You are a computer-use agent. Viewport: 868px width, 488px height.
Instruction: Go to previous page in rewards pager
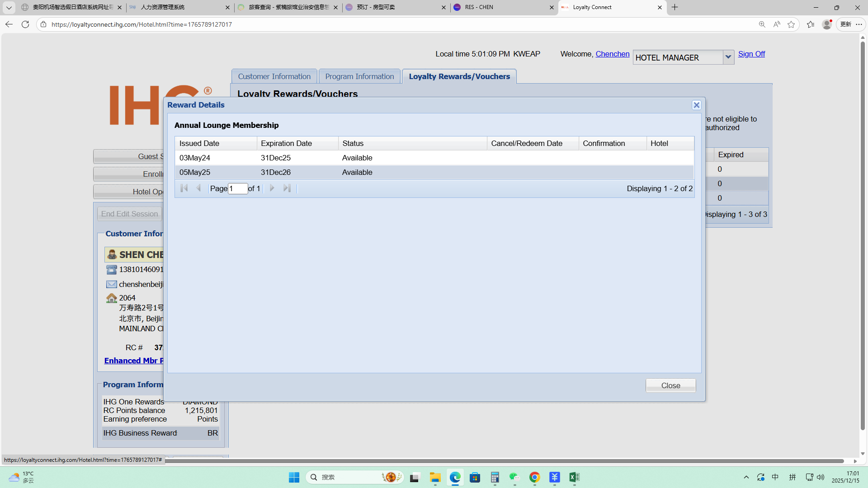198,188
